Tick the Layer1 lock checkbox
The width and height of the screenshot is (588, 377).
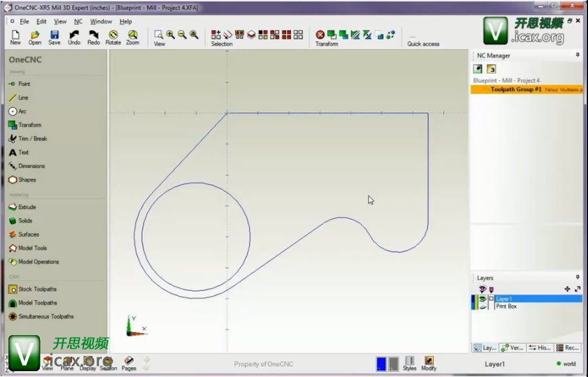click(491, 299)
